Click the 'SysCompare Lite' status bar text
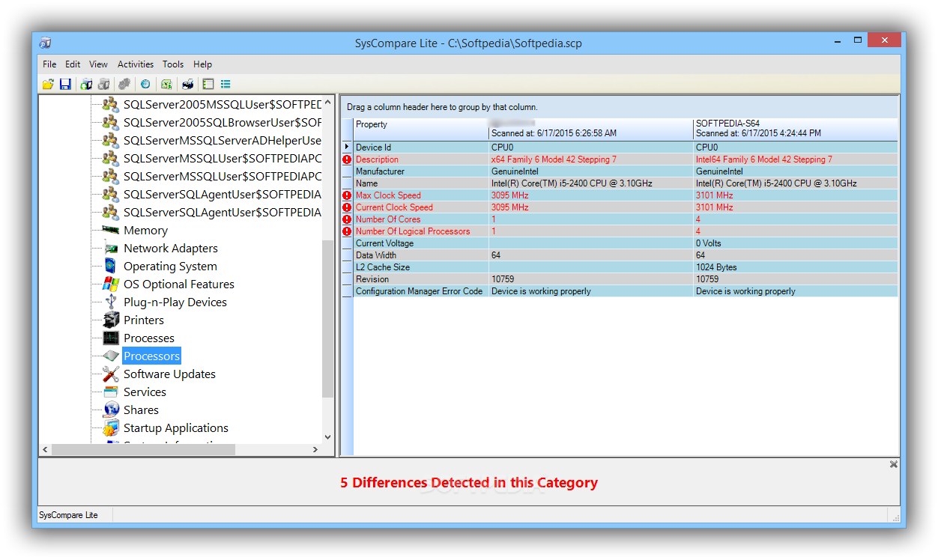This screenshot has height=560, width=938. point(68,515)
